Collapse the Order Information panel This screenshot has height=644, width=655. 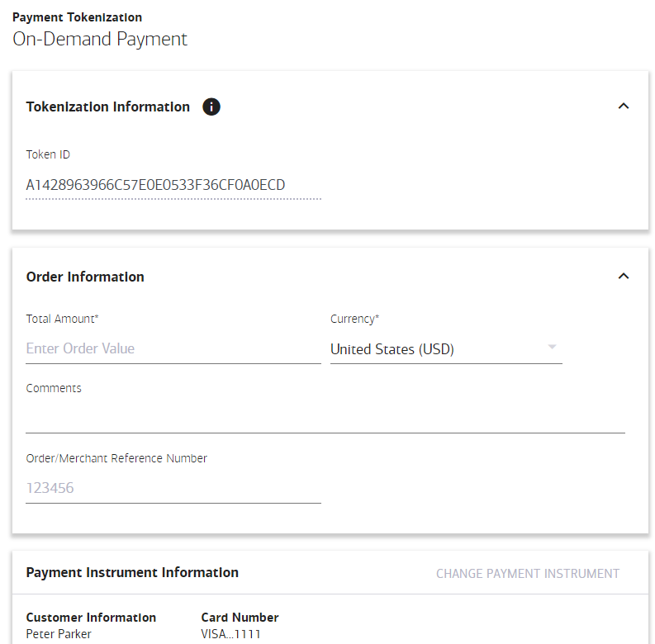(x=624, y=277)
